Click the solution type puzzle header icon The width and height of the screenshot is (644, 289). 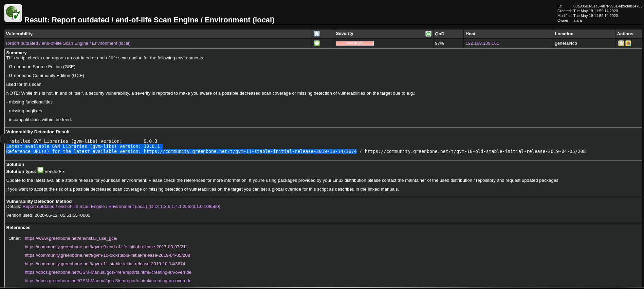tap(317, 34)
